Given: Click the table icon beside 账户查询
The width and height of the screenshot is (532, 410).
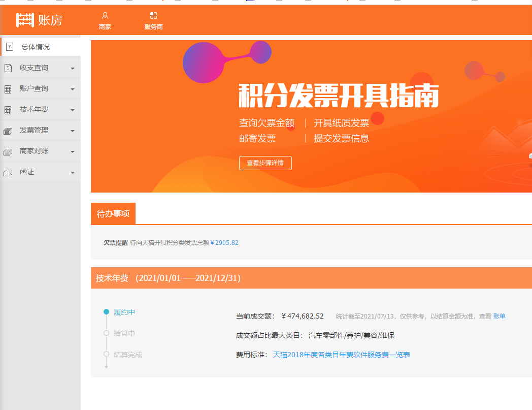Looking at the screenshot, I should pos(8,89).
